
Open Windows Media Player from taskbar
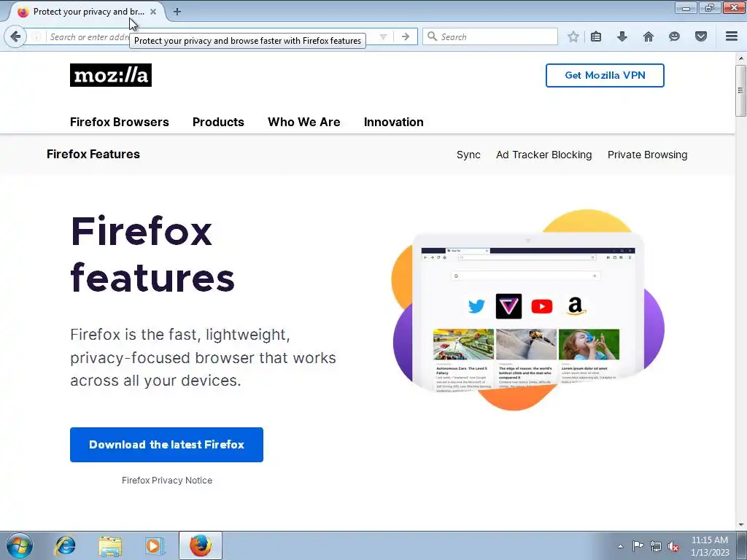click(x=154, y=545)
